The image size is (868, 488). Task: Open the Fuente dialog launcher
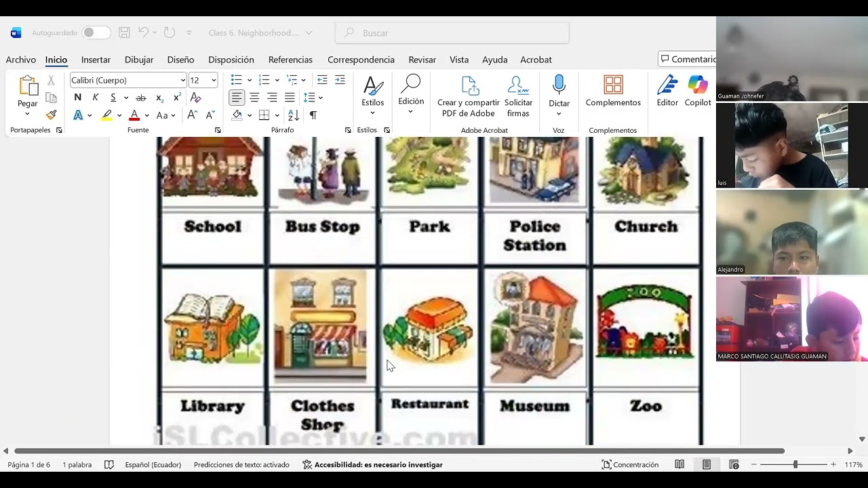pyautogui.click(x=218, y=130)
